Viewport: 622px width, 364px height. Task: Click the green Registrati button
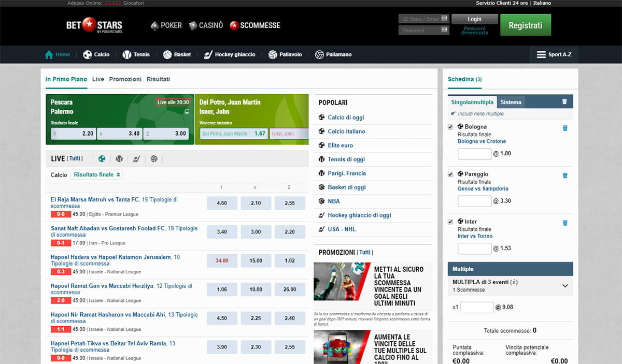point(526,25)
